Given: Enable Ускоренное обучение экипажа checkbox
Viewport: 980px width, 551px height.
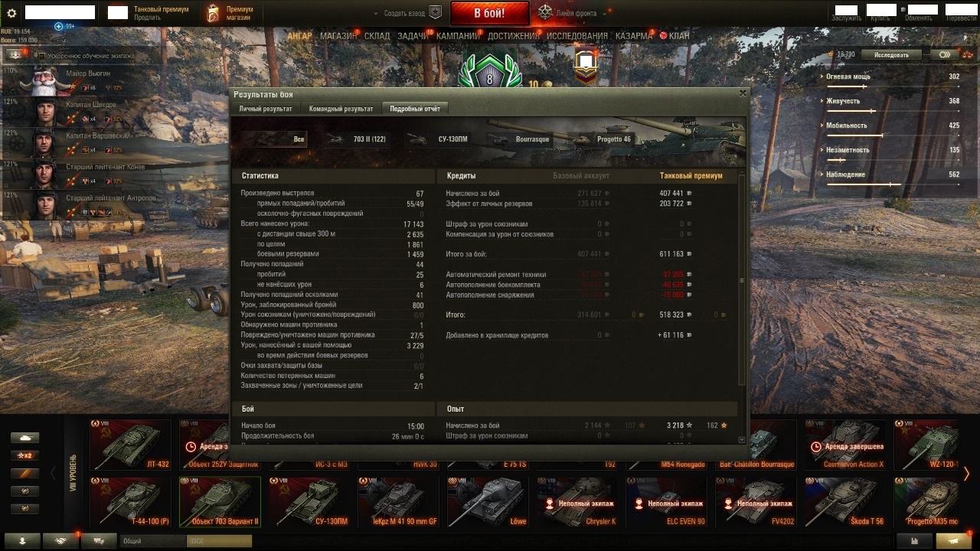Looking at the screenshot, I should click(42, 56).
